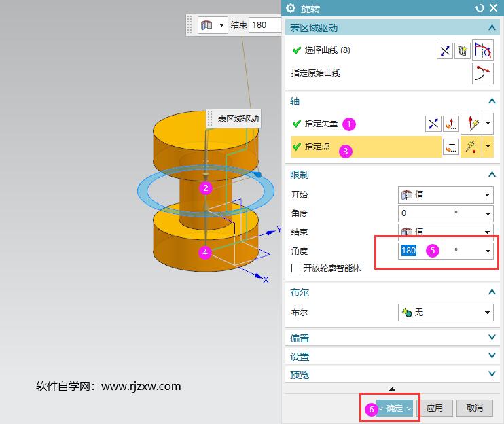Click the 指定点 row
The height and width of the screenshot is (424, 504).
[366, 147]
